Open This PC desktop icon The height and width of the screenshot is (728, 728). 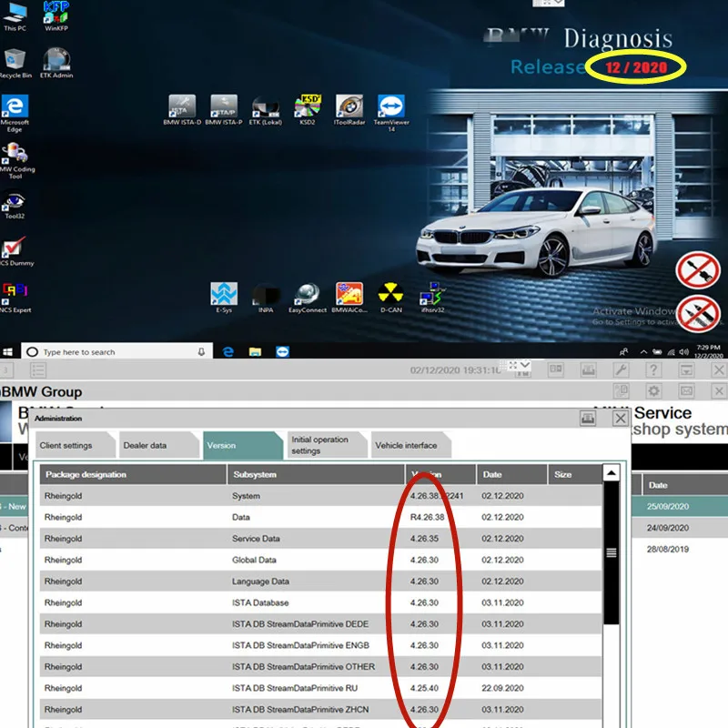pyautogui.click(x=15, y=17)
